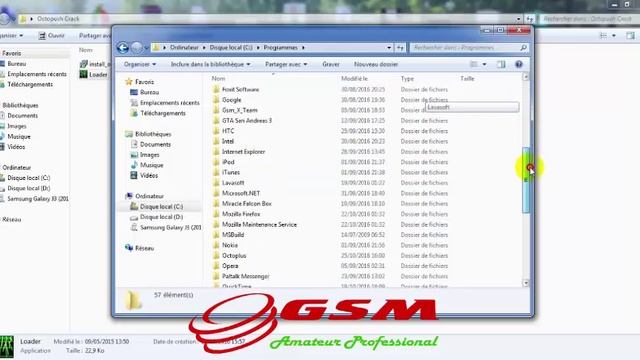Expand the breadcrumb arrow after Programmes
Image resolution: width=640 pixels, height=360 pixels.
303,48
